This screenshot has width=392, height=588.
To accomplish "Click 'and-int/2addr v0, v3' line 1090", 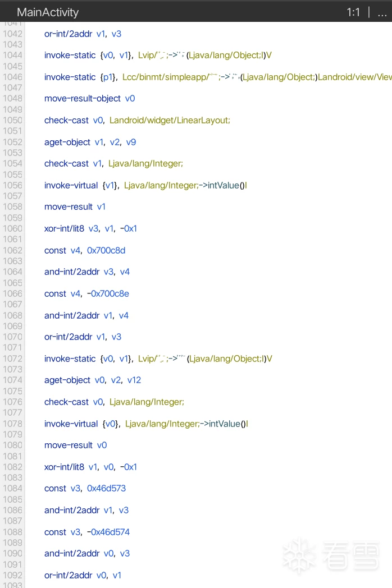I will (x=86, y=553).
